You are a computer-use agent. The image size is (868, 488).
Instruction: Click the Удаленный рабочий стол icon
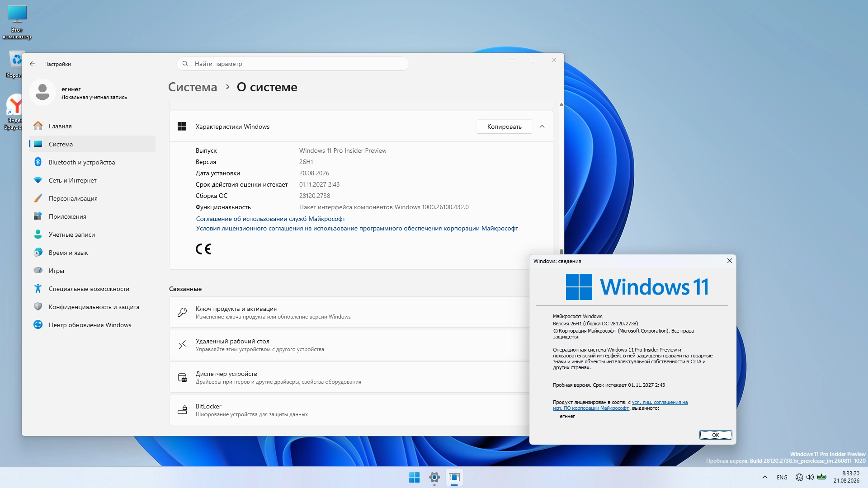coord(182,345)
